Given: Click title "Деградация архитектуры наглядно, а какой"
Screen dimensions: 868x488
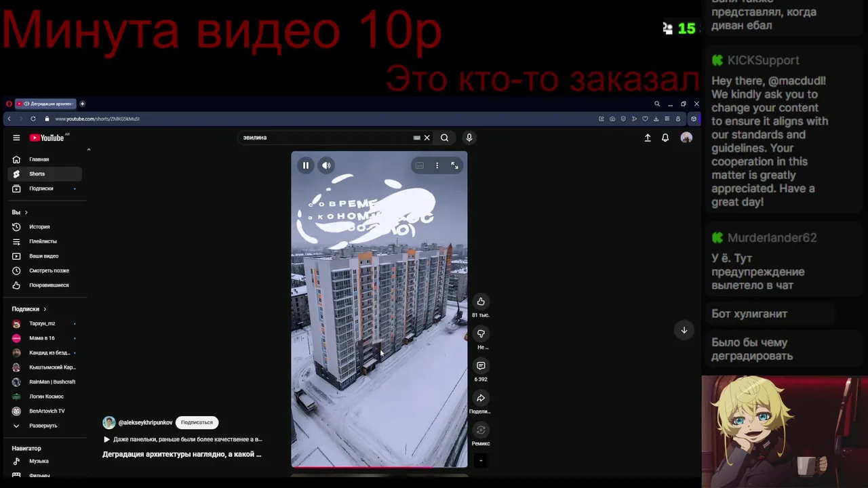Looking at the screenshot, I should tap(182, 454).
